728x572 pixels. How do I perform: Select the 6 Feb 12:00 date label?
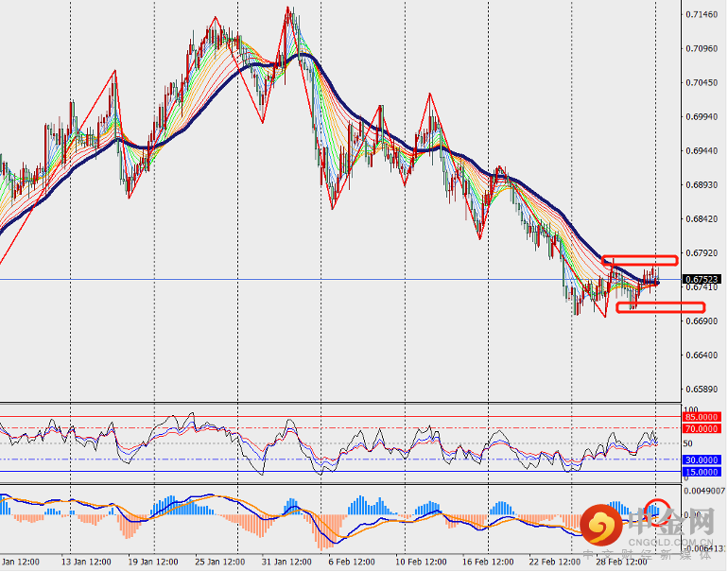pyautogui.click(x=350, y=562)
